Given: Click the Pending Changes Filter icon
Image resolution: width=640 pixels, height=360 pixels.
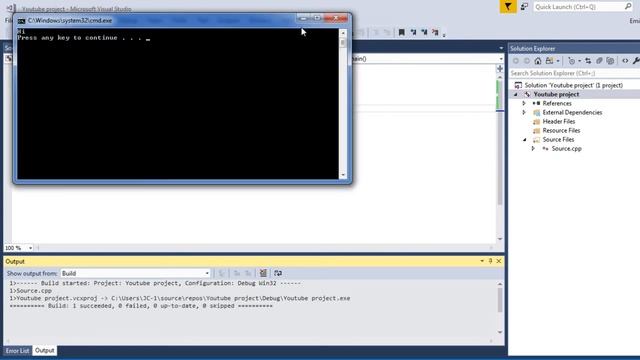Looking at the screenshot, I should tap(571, 61).
